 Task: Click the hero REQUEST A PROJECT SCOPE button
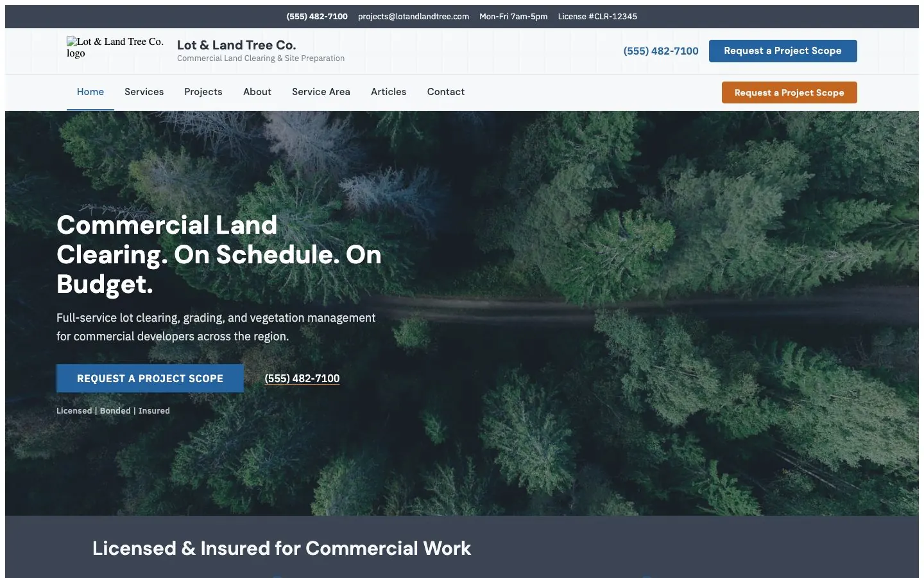[x=150, y=378]
